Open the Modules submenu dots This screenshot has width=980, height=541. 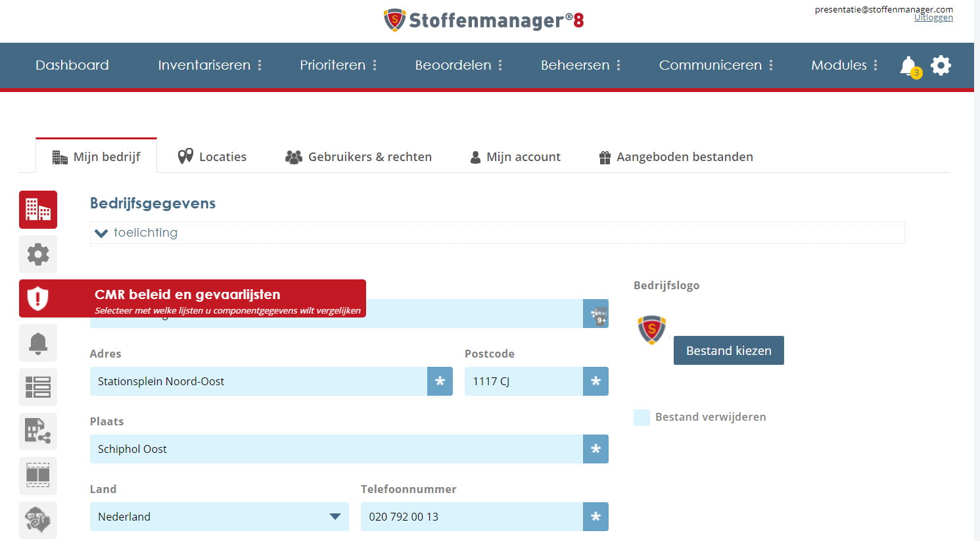point(875,65)
